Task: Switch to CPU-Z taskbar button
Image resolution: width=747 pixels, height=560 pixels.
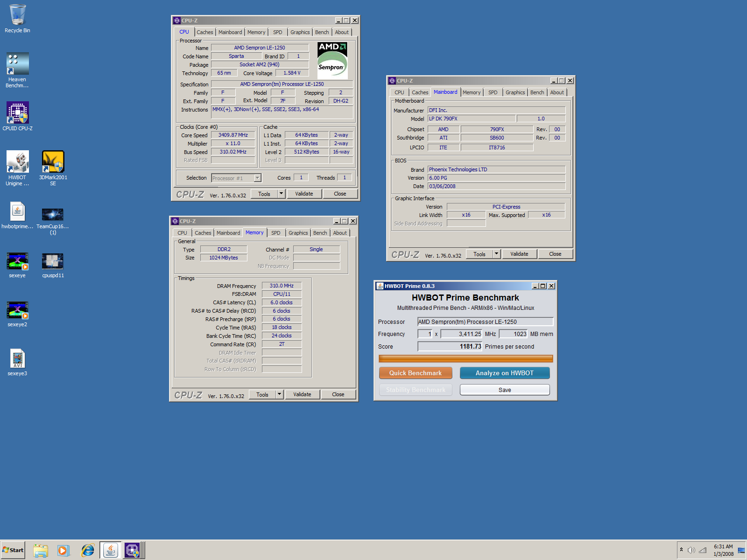Action: (132, 551)
